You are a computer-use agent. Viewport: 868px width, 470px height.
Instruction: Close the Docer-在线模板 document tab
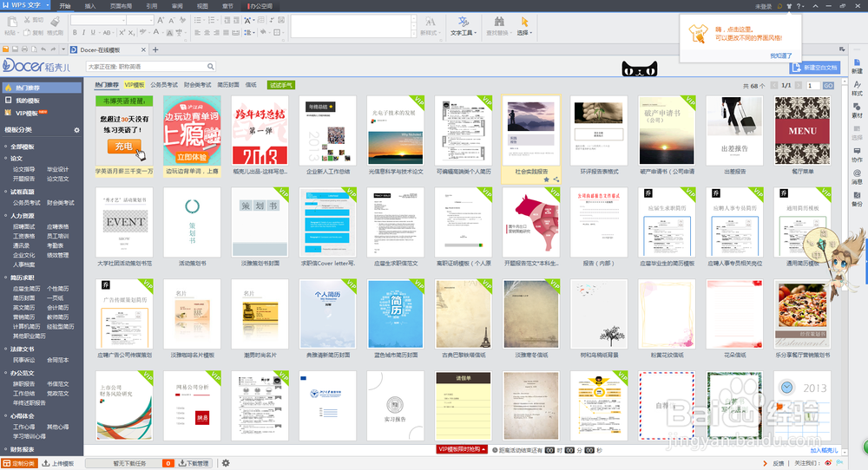(x=143, y=49)
